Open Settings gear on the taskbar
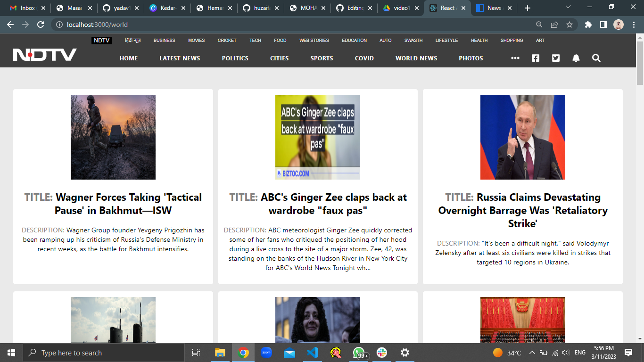Viewport: 644px width, 362px height. point(405,353)
